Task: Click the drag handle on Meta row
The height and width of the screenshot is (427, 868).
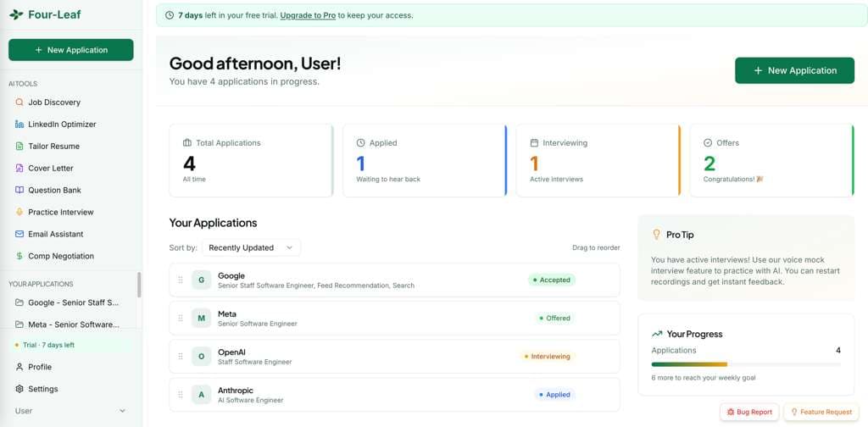Action: click(181, 318)
